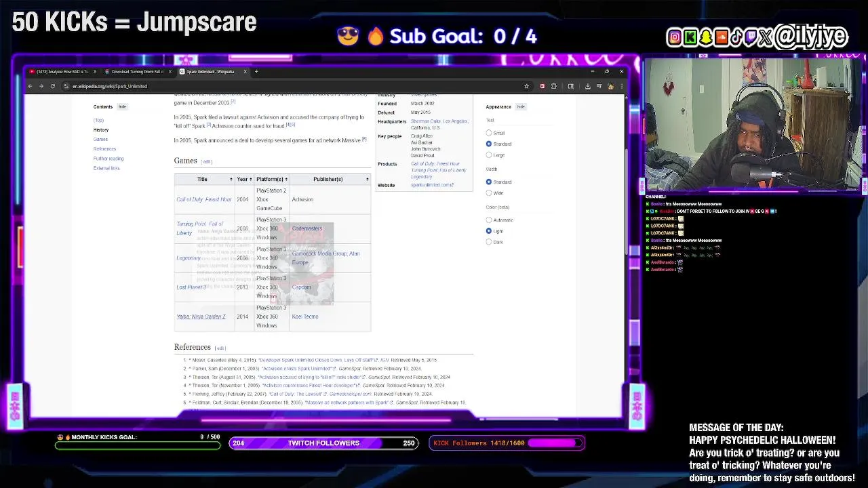The width and height of the screenshot is (868, 488).
Task: Open Sherman Oaks, Los Angeles headquarters link
Action: 439,121
